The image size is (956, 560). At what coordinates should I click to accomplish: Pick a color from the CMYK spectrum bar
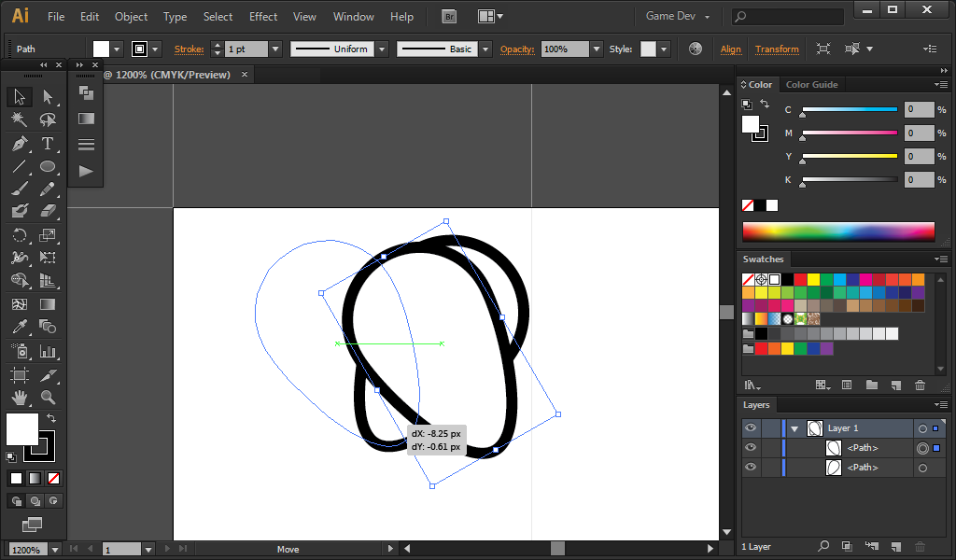coord(837,231)
